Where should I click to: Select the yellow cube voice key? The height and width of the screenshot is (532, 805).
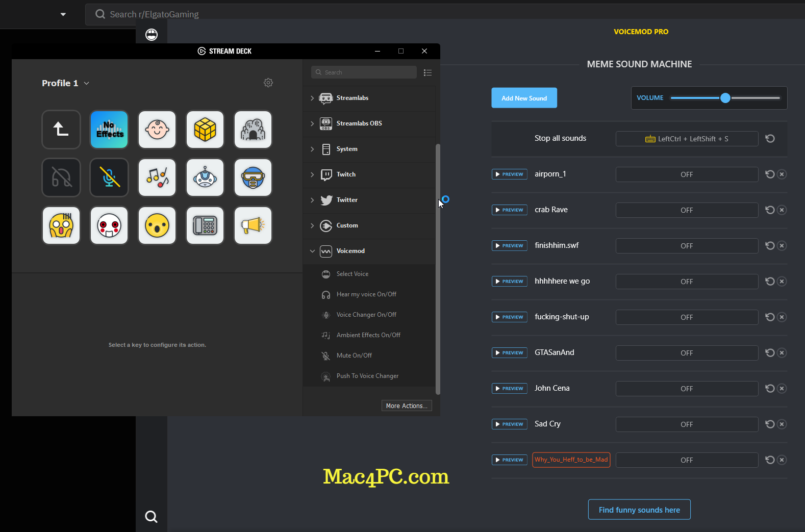point(205,130)
